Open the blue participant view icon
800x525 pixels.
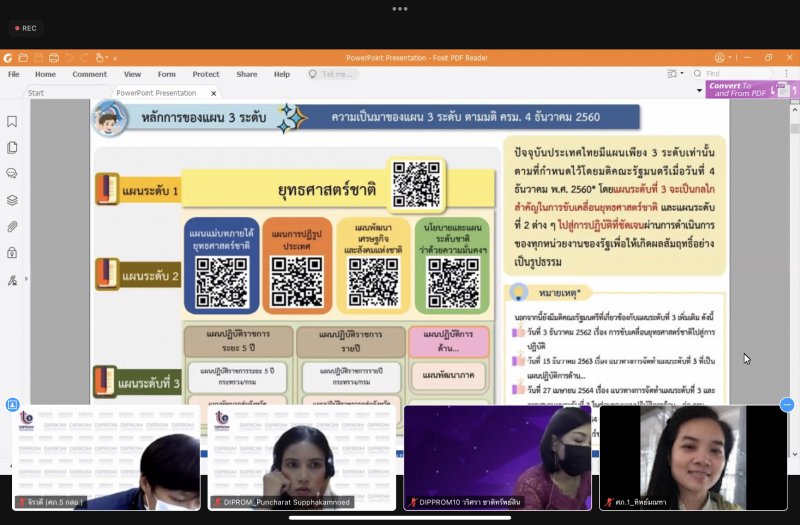12,405
